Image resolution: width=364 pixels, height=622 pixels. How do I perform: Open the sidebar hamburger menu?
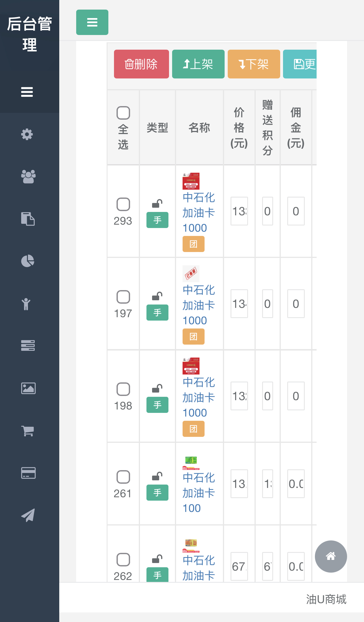(x=27, y=92)
